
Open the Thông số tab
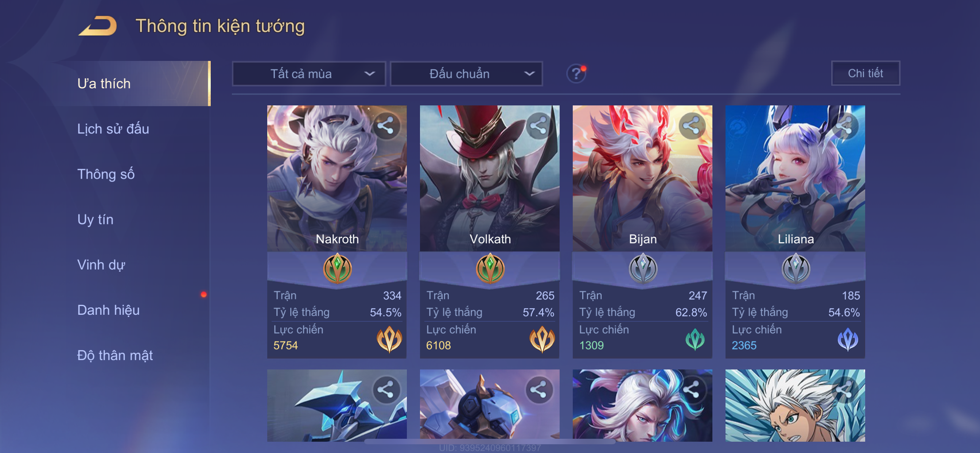click(106, 174)
